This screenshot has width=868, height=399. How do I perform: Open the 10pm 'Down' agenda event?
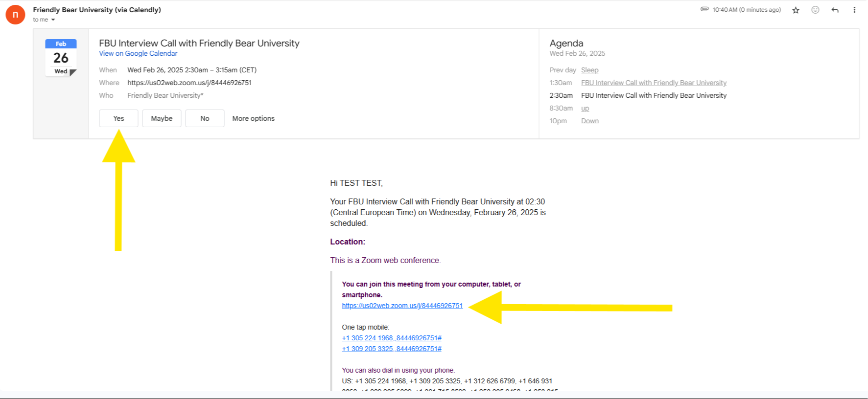pos(590,121)
